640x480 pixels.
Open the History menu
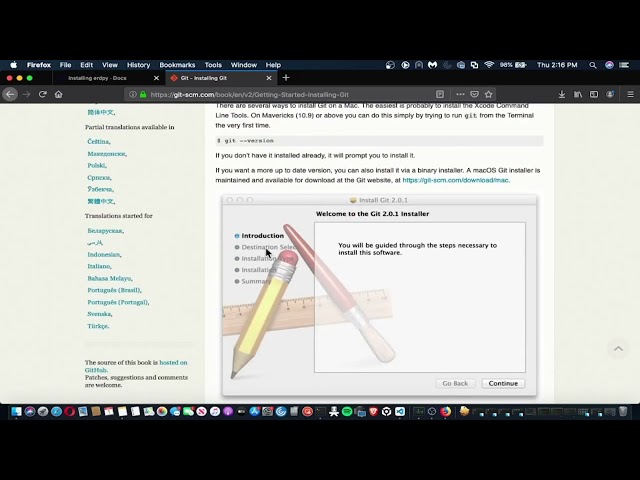point(138,65)
